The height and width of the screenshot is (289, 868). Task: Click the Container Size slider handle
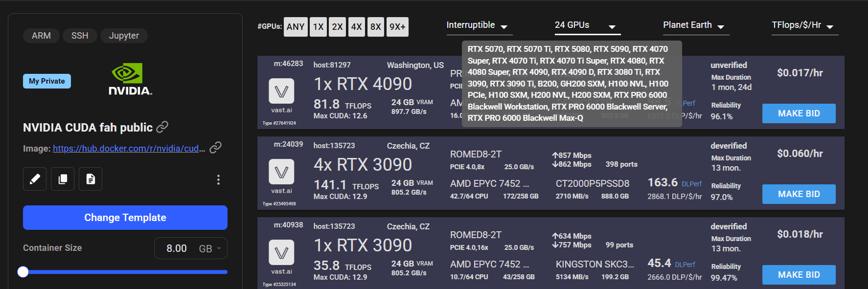(23, 272)
